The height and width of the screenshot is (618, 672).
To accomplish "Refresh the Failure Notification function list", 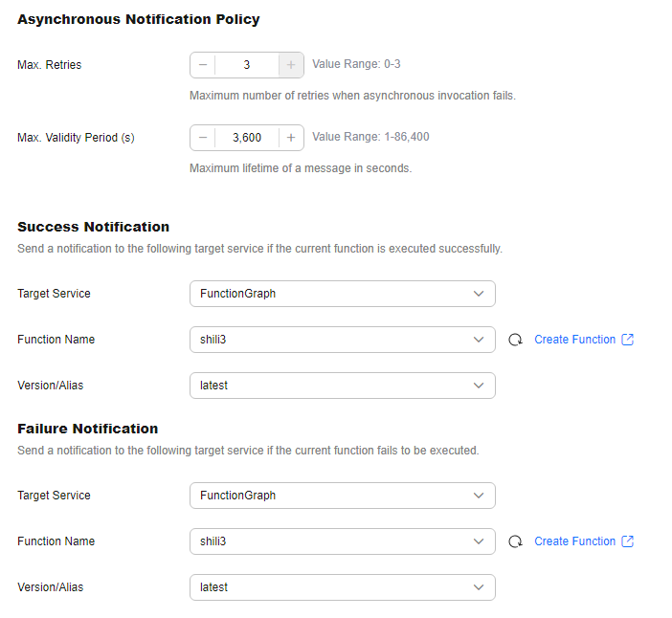I will click(x=515, y=541).
